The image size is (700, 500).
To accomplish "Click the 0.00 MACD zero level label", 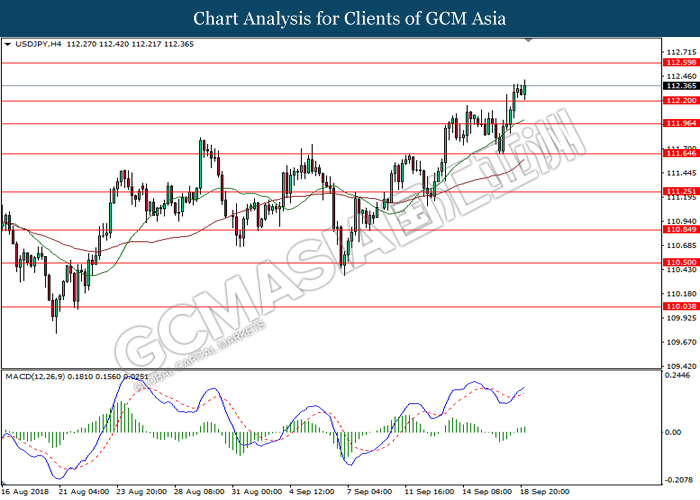I will coord(673,432).
